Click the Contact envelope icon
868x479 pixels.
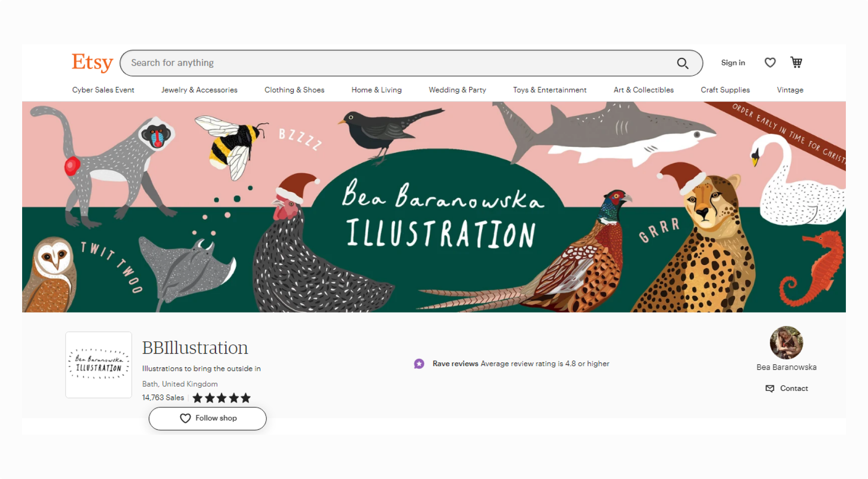tap(770, 388)
